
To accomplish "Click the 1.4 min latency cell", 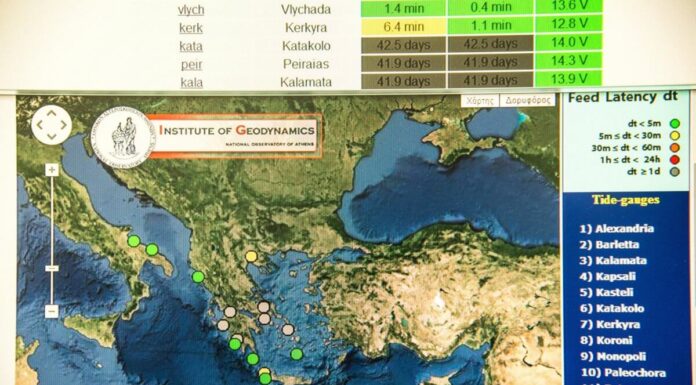I will point(403,8).
